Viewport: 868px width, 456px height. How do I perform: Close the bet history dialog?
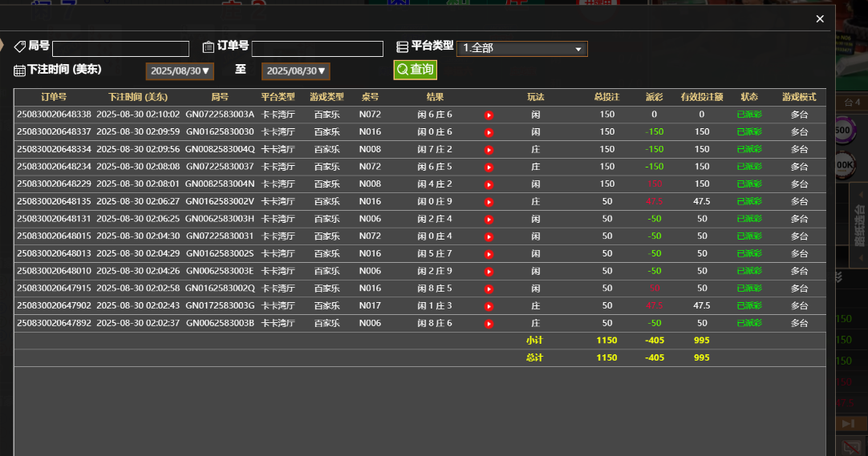pos(819,19)
